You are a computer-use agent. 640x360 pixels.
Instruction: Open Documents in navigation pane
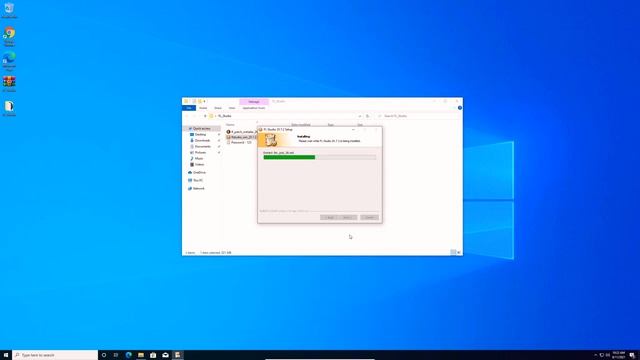[x=202, y=147]
